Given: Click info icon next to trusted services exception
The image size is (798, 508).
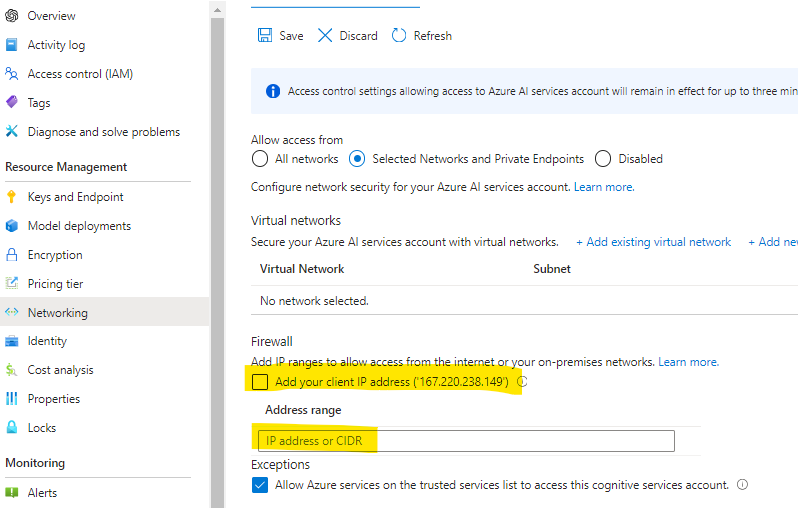Looking at the screenshot, I should [743, 485].
